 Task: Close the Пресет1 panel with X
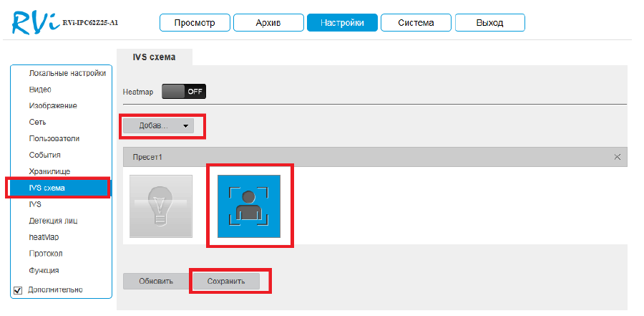click(618, 157)
